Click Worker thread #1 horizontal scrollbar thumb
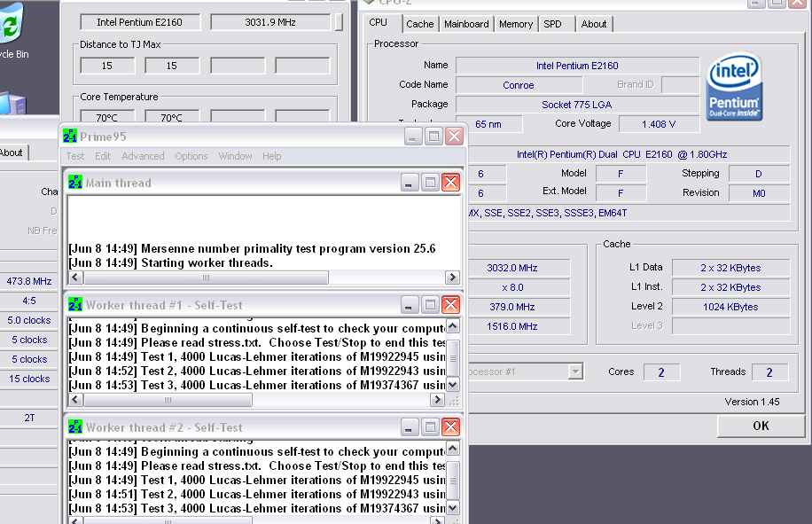This screenshot has height=524, width=812. [x=168, y=399]
